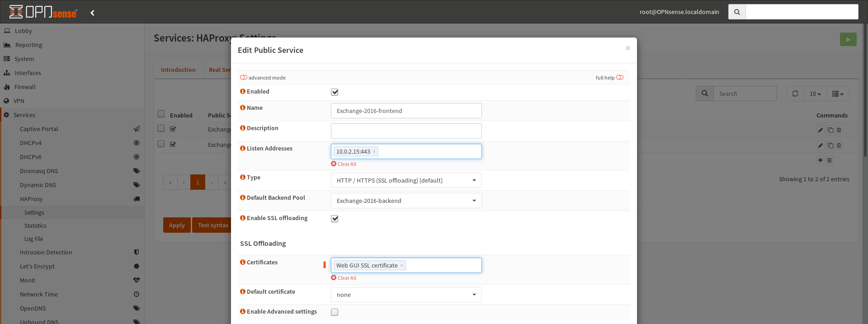The width and height of the screenshot is (868, 324).
Task: Click the Dnsmasq DNS tags icon
Action: 137,171
